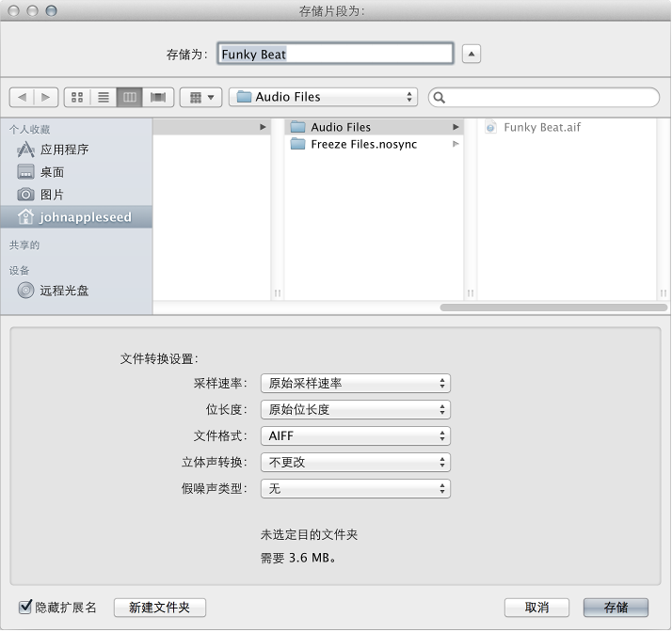This screenshot has width=672, height=632.
Task: Collapse the browser with the triangle button
Action: (x=472, y=54)
